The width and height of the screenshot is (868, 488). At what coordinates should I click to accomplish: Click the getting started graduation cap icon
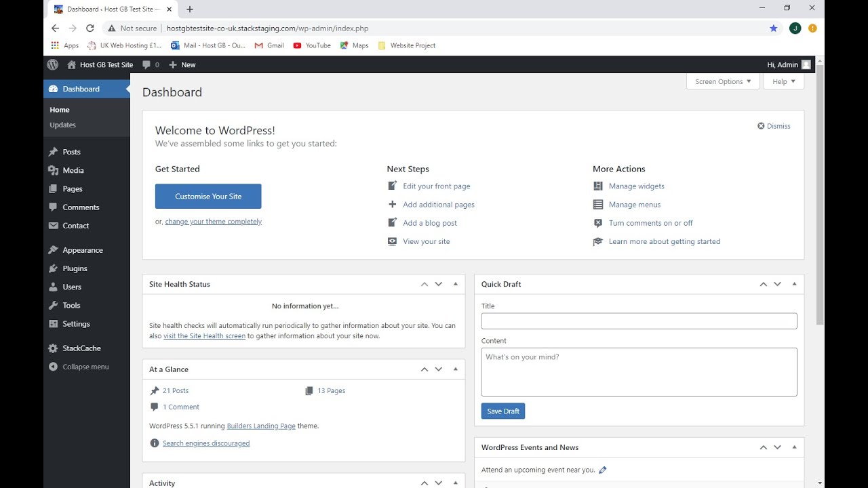[x=597, y=241]
